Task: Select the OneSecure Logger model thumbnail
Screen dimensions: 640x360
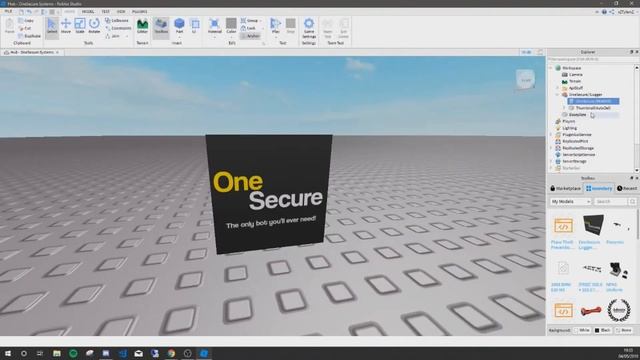Action: click(593, 225)
